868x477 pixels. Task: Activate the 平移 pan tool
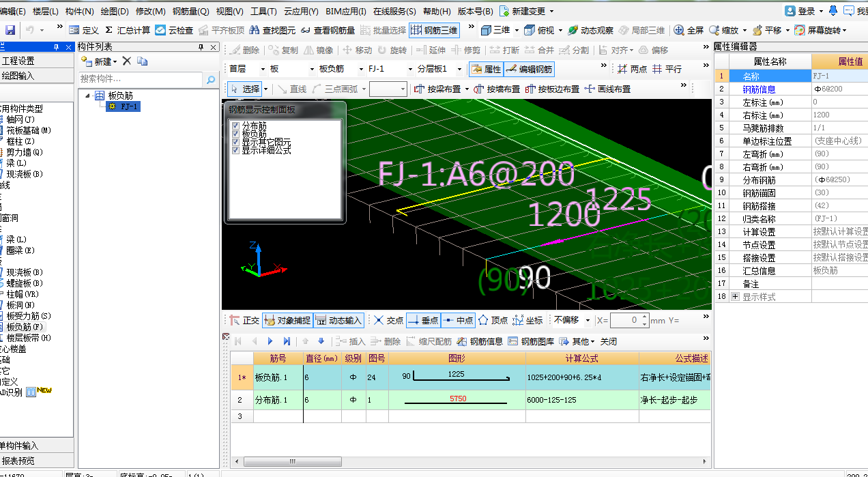click(x=767, y=30)
